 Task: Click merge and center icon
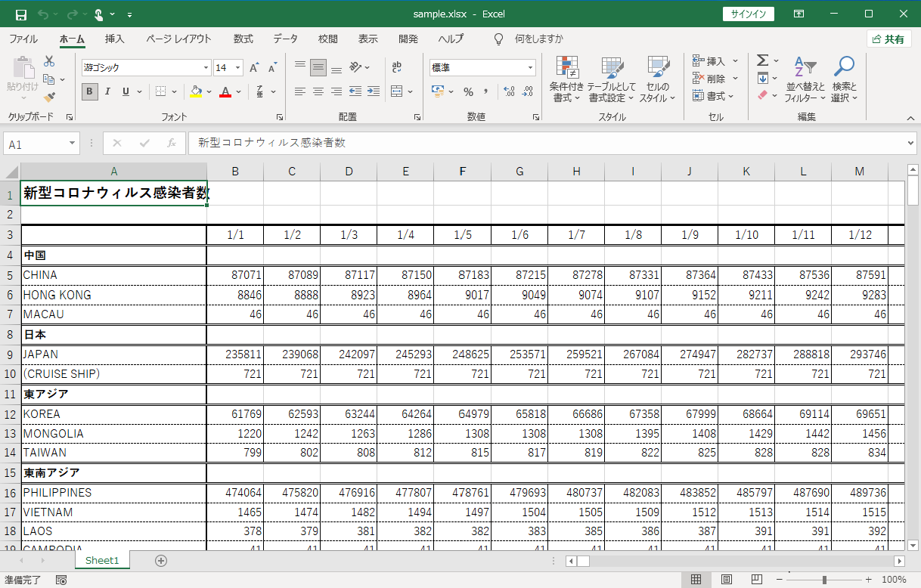[397, 91]
